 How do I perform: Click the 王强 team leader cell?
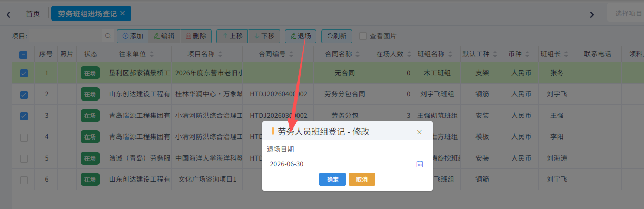point(557,115)
